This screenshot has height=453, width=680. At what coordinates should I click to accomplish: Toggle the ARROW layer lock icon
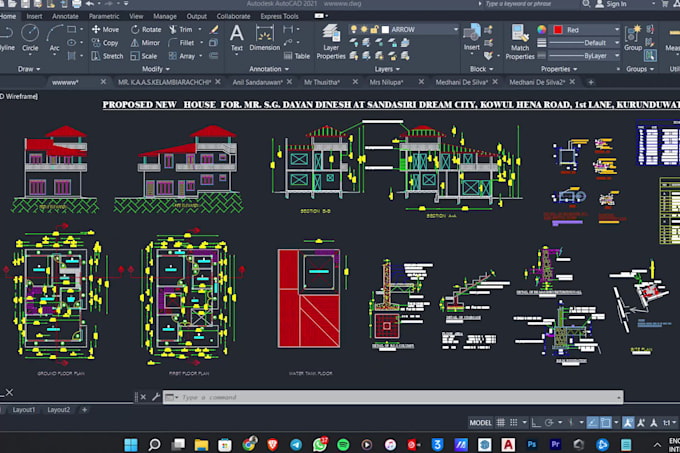click(374, 29)
